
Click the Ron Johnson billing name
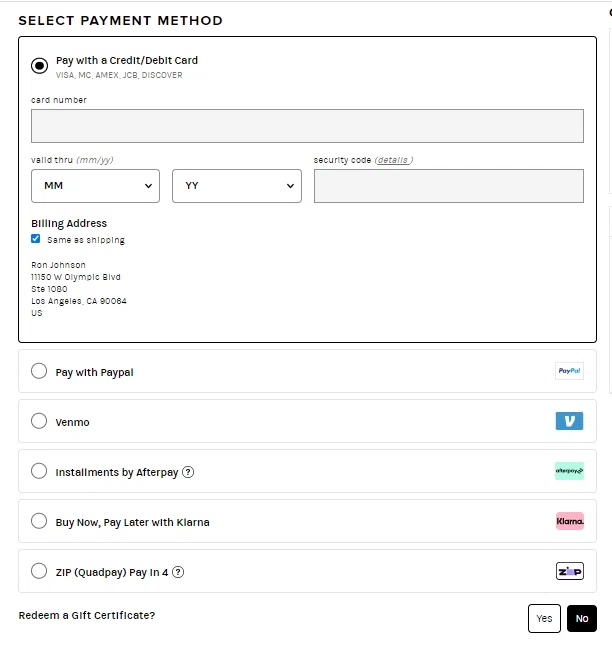click(x=59, y=265)
